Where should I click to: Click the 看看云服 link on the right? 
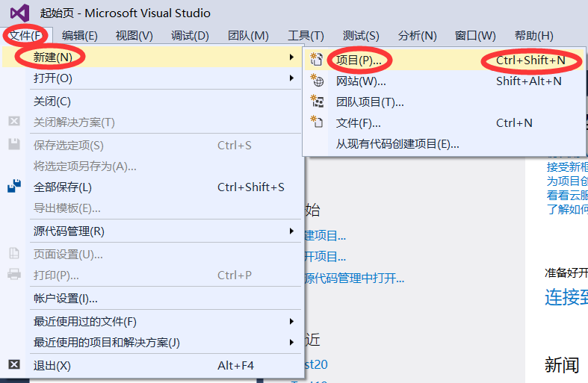click(567, 196)
